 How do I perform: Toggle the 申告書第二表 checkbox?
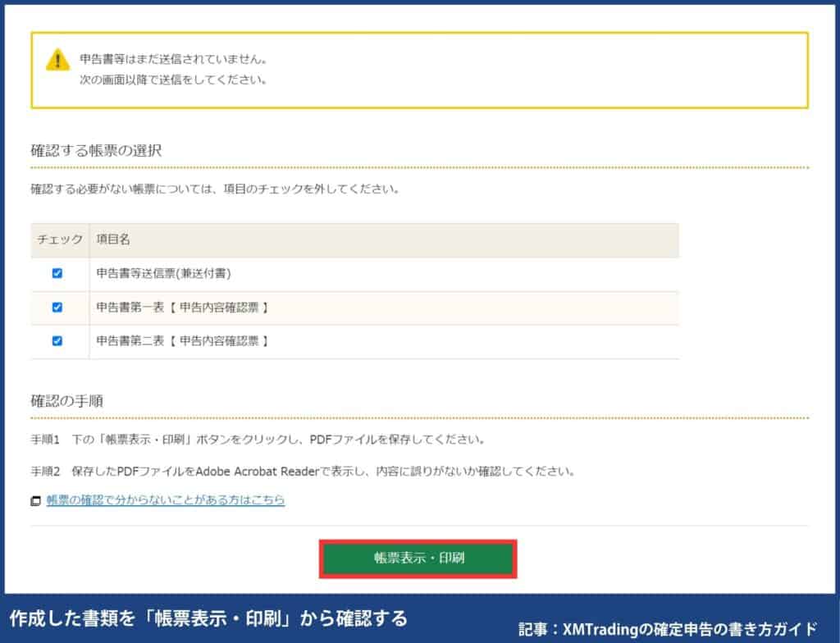[x=57, y=341]
